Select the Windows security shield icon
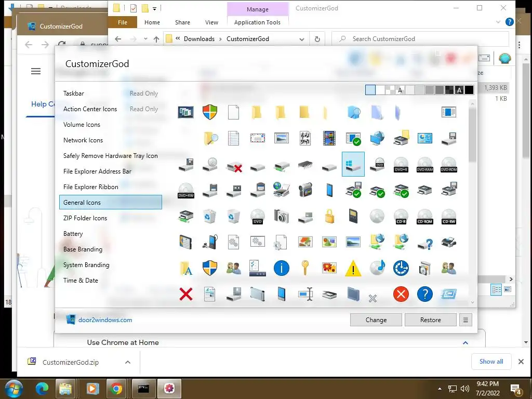This screenshot has height=399, width=532. pos(210,112)
